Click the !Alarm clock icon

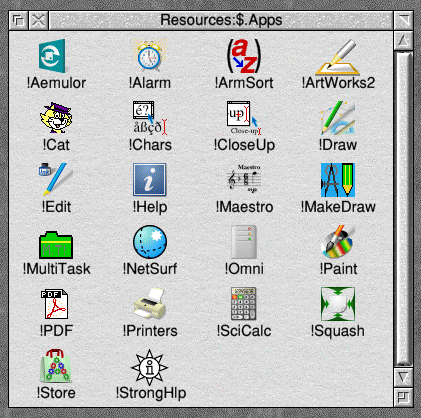point(149,56)
